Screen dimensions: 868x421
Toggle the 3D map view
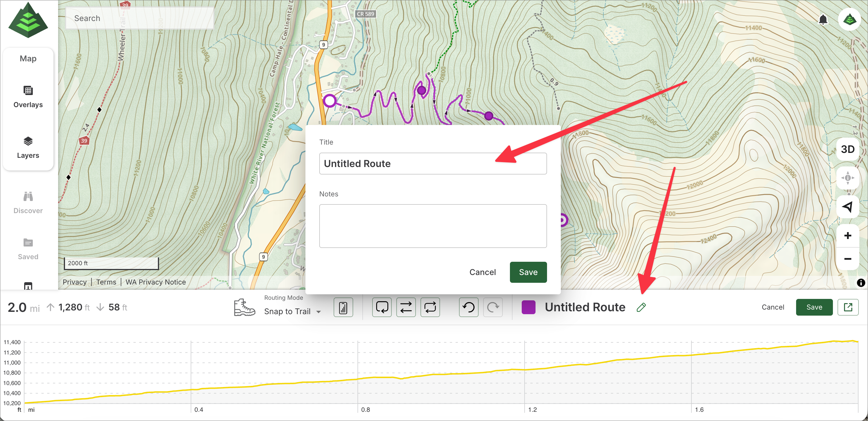[x=848, y=149]
